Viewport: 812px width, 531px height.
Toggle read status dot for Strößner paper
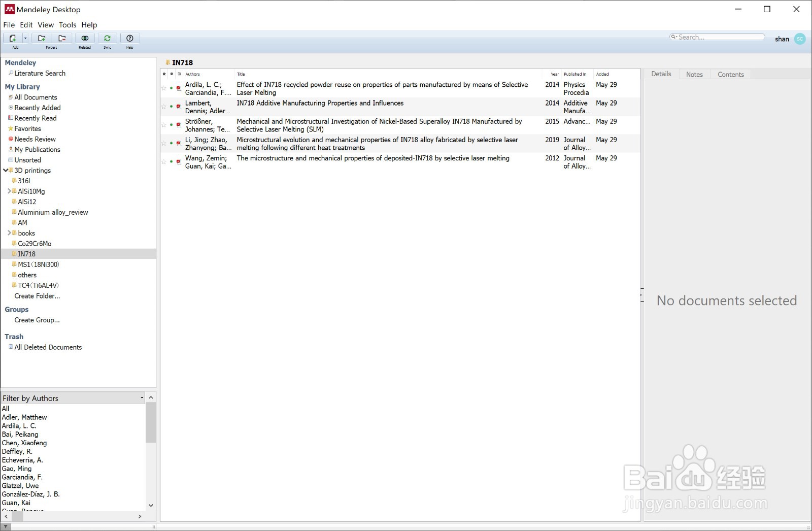coord(172,125)
